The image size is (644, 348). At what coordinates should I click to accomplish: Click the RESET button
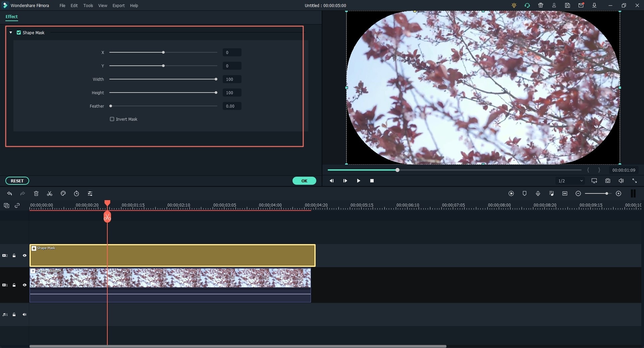[17, 181]
